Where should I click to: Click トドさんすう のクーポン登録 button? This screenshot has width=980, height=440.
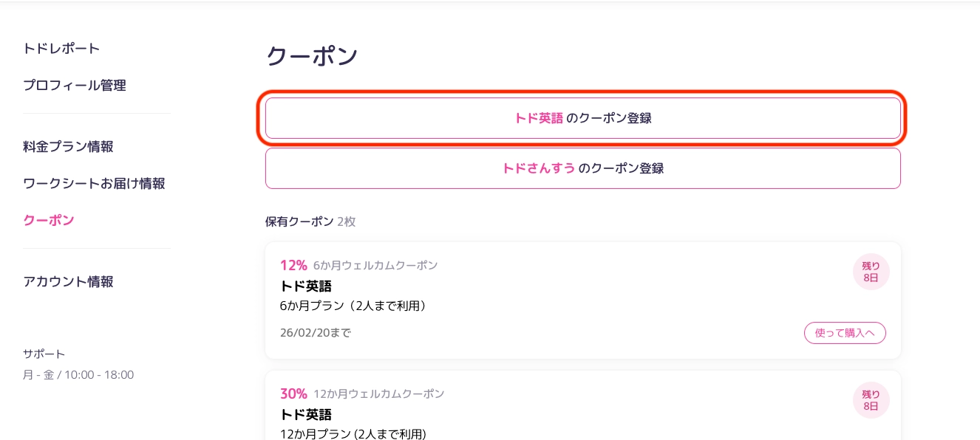(582, 168)
